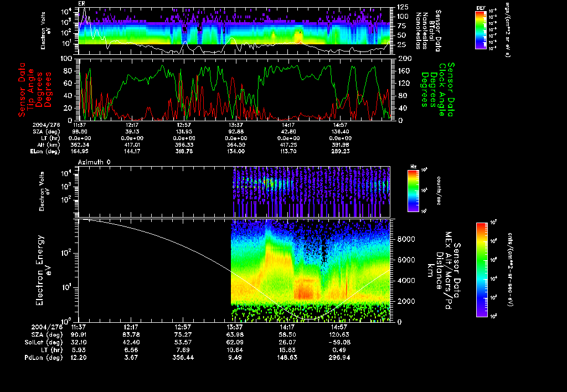The height and width of the screenshot is (392, 567).
Task: Click the ER electron spectrogram panel
Action: tap(234, 30)
